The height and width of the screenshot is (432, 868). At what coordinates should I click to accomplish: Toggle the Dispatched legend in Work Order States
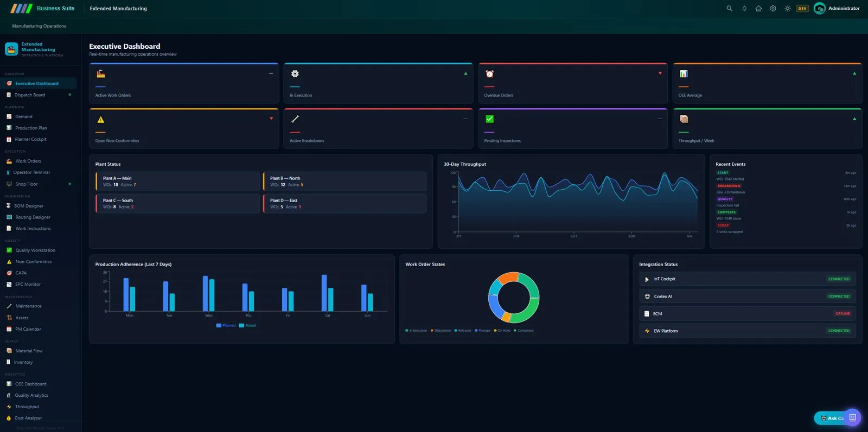[x=441, y=331]
